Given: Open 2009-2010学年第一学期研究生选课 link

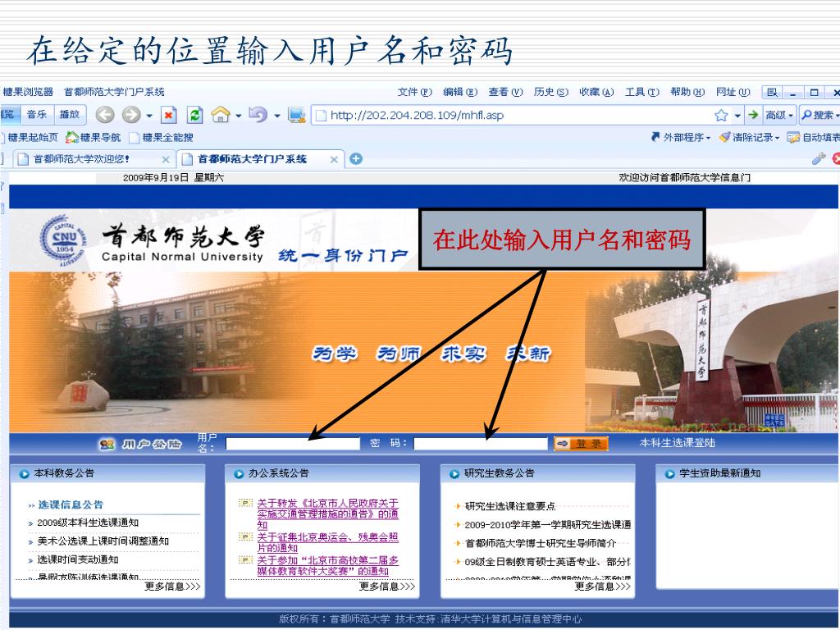Looking at the screenshot, I should tap(547, 525).
